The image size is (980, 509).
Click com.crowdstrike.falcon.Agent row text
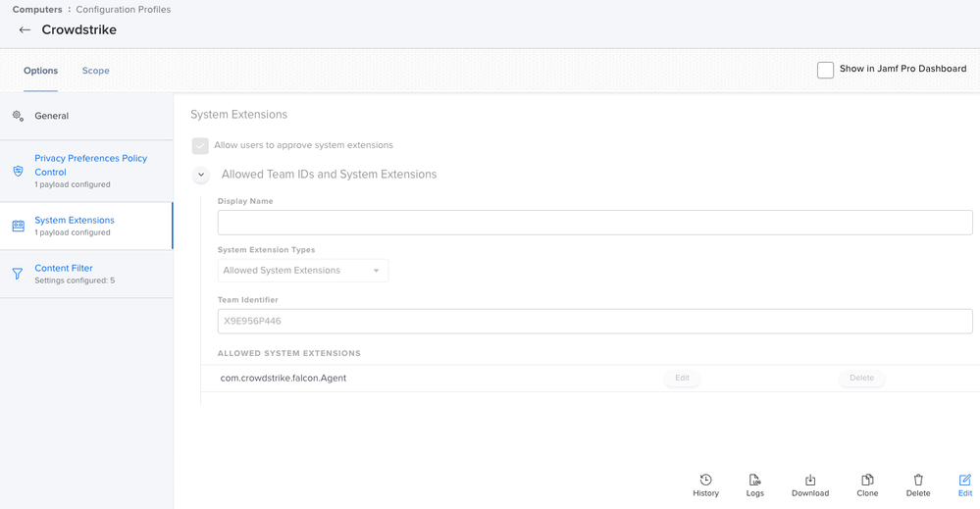tap(284, 378)
